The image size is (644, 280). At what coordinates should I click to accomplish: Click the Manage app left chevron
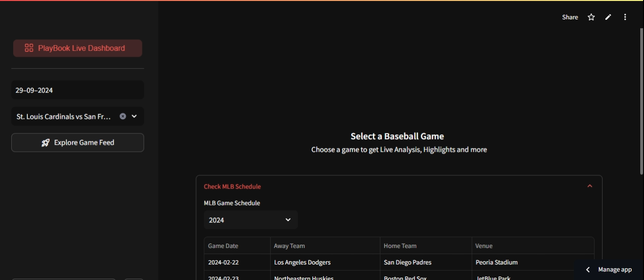click(x=588, y=270)
